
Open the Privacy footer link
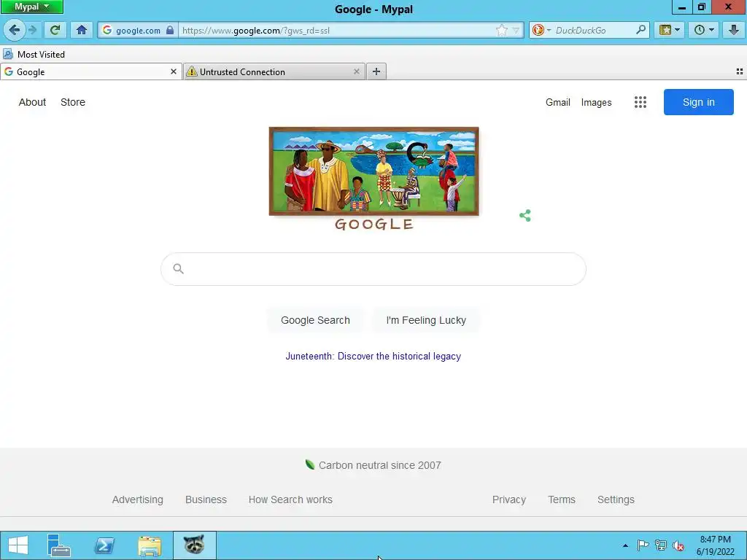(508, 499)
